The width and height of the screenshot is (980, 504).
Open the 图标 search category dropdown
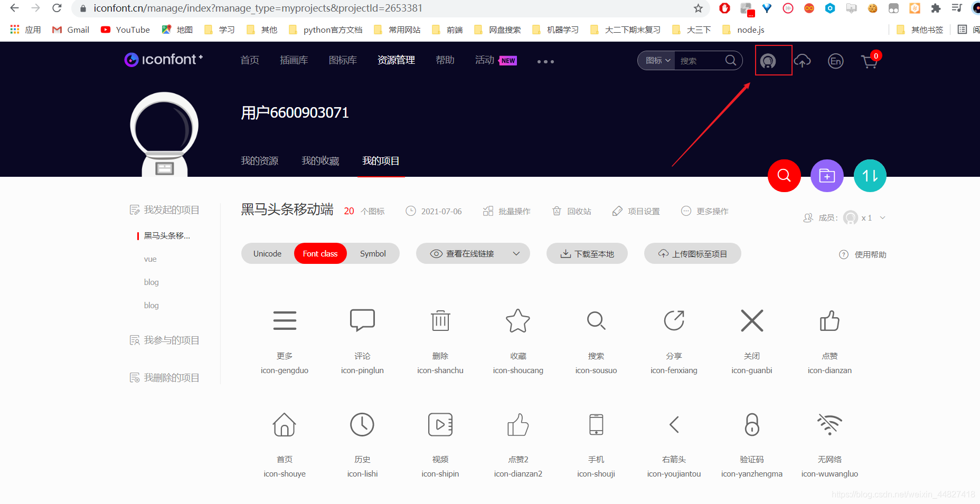(x=655, y=60)
